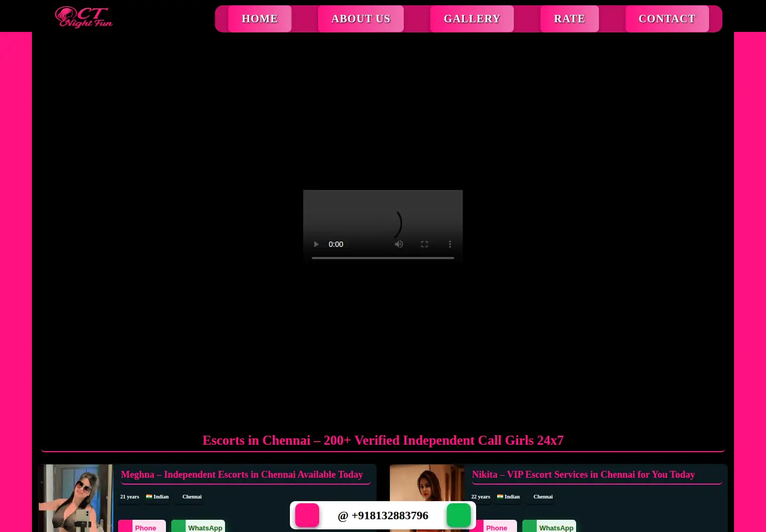The width and height of the screenshot is (766, 532).
Task: Click the "Chennai" tag on Meghna's card
Action: (x=192, y=497)
